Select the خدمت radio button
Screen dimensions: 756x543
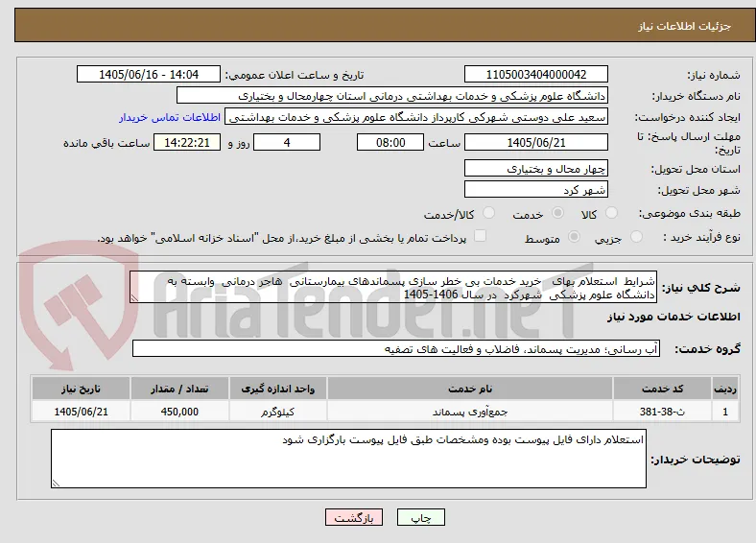pos(557,213)
